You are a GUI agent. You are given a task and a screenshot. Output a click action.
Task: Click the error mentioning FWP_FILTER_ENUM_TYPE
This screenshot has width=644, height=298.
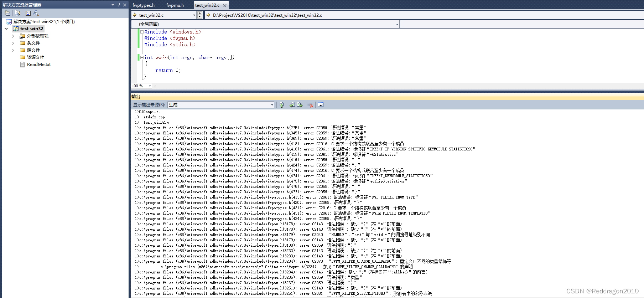coord(276,197)
